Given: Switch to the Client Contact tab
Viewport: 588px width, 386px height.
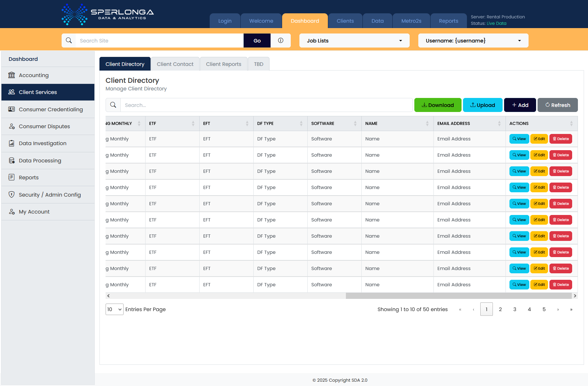Looking at the screenshot, I should coord(175,64).
